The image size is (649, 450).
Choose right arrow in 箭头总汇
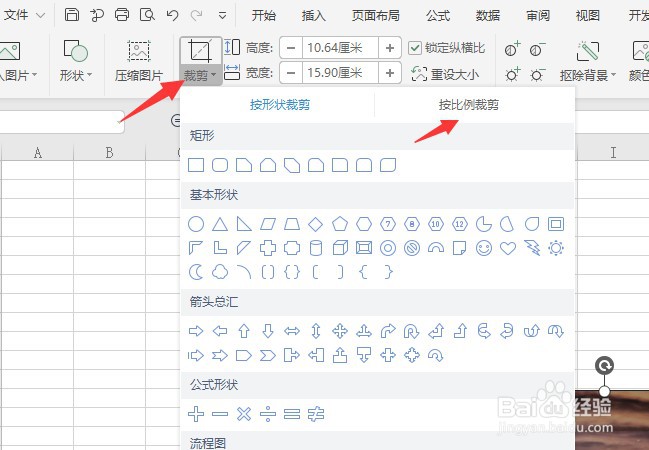tap(196, 331)
